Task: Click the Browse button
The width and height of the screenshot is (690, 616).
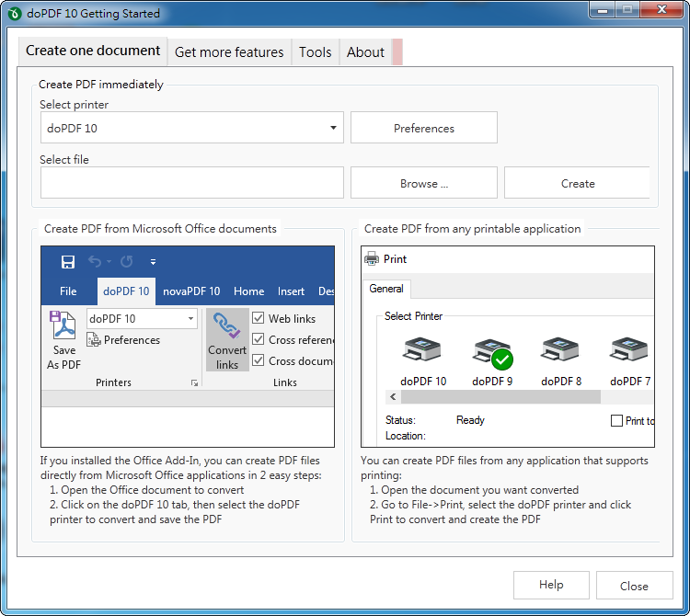Action: point(424,183)
